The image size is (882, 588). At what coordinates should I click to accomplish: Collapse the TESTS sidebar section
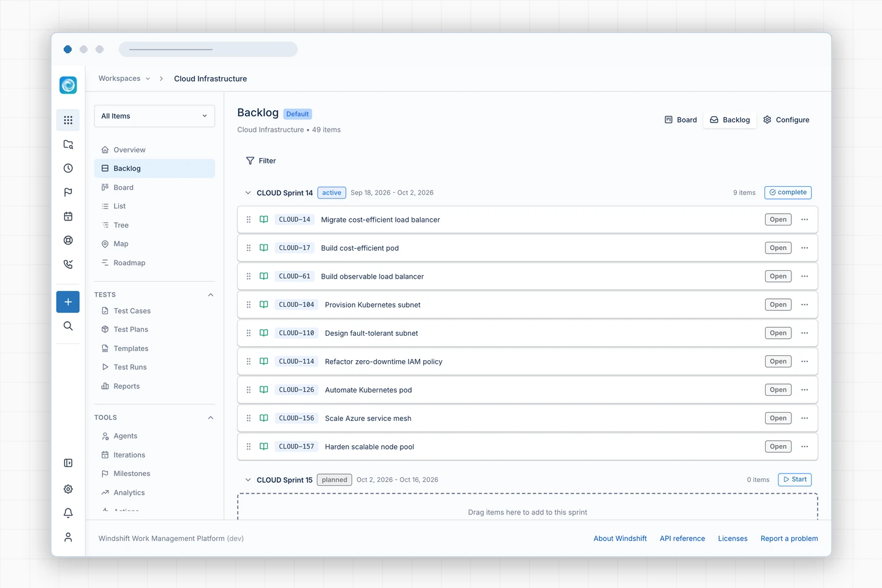(211, 295)
